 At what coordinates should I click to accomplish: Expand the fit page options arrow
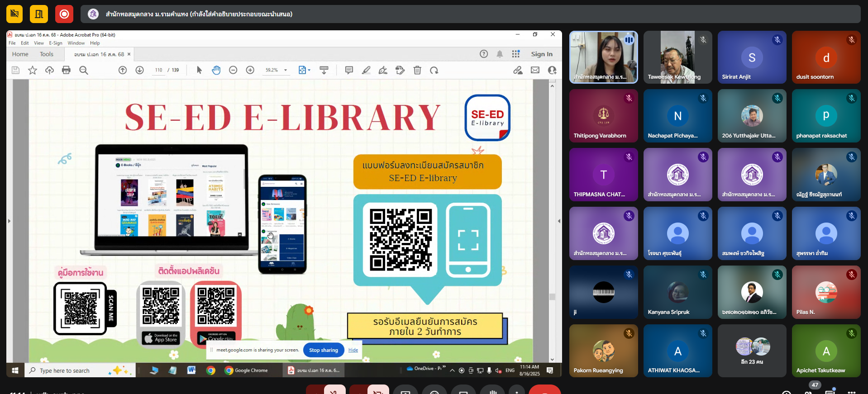(x=309, y=70)
